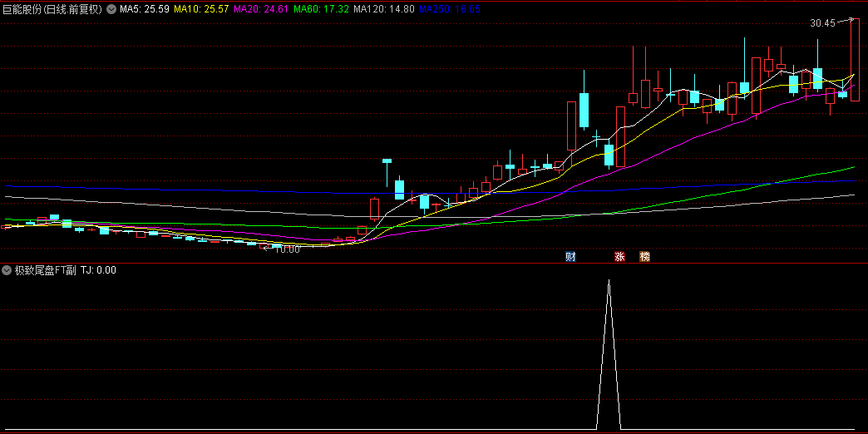This screenshot has width=868, height=434.
Task: Click the 极致尾盘FT副 indicator name
Action: pyautogui.click(x=45, y=270)
